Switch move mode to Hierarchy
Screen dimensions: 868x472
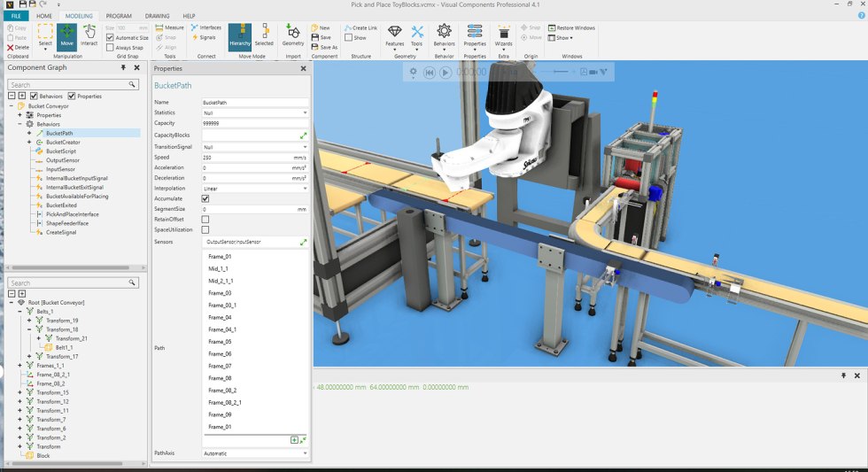click(239, 35)
